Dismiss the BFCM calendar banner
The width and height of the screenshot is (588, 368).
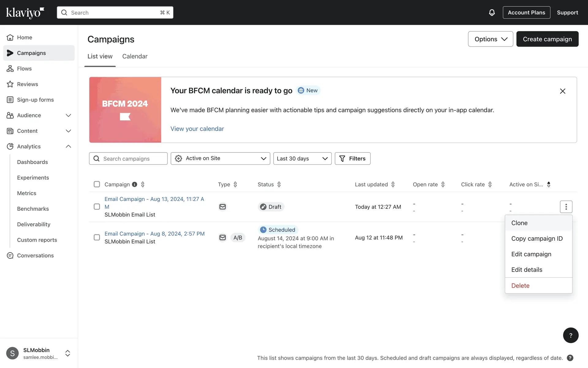[x=563, y=91]
